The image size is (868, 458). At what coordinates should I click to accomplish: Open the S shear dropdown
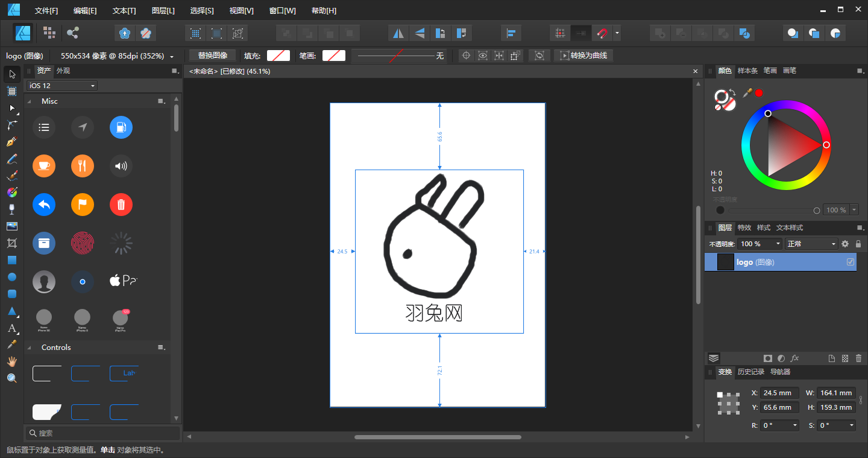point(835,425)
